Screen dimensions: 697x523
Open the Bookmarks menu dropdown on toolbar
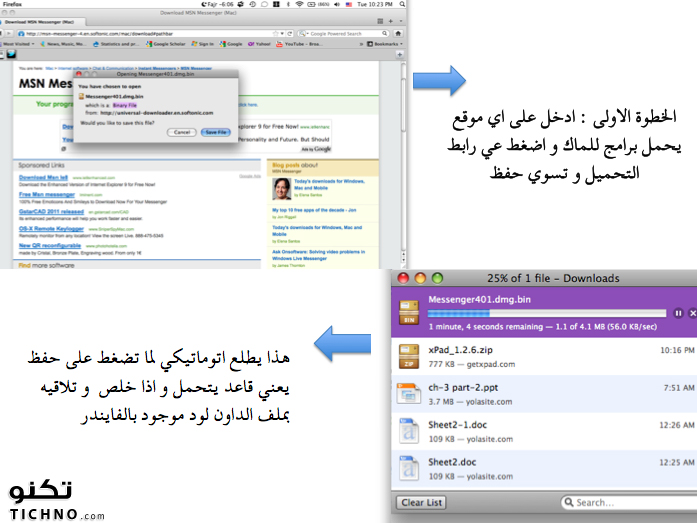[385, 44]
